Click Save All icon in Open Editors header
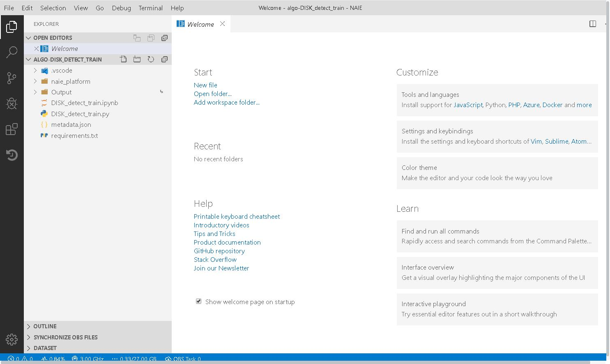 [151, 38]
